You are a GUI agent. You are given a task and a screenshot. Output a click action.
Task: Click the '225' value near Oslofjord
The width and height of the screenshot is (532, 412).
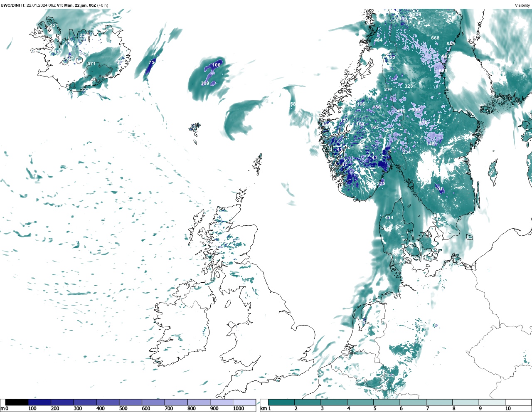click(x=381, y=183)
